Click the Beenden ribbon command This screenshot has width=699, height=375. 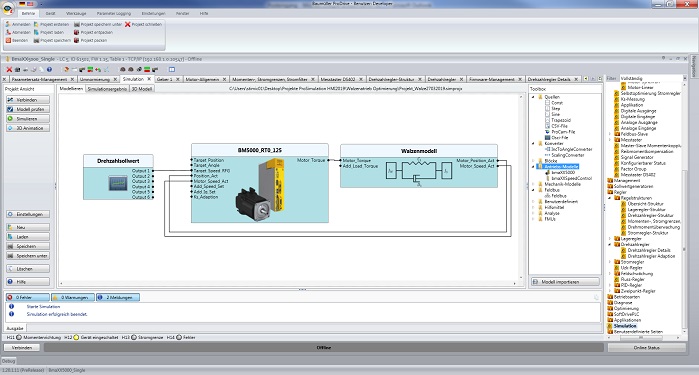(16, 41)
